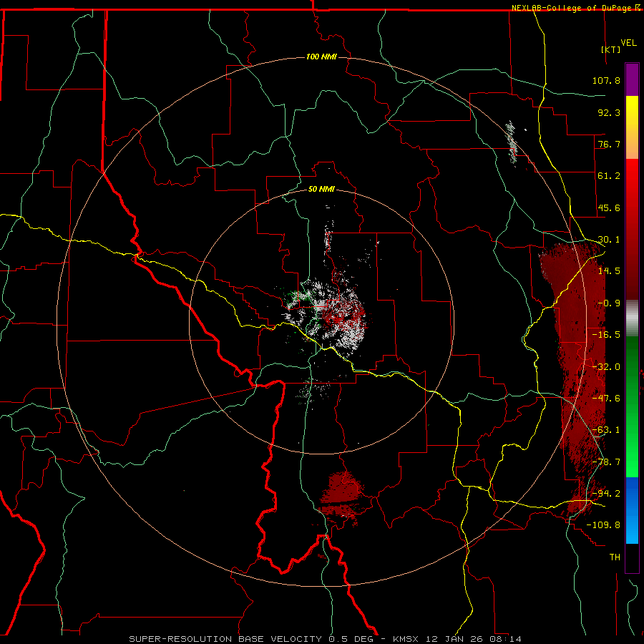The height and width of the screenshot is (644, 644).
Task: Click the purple top segment of color bar
Action: tap(632, 79)
